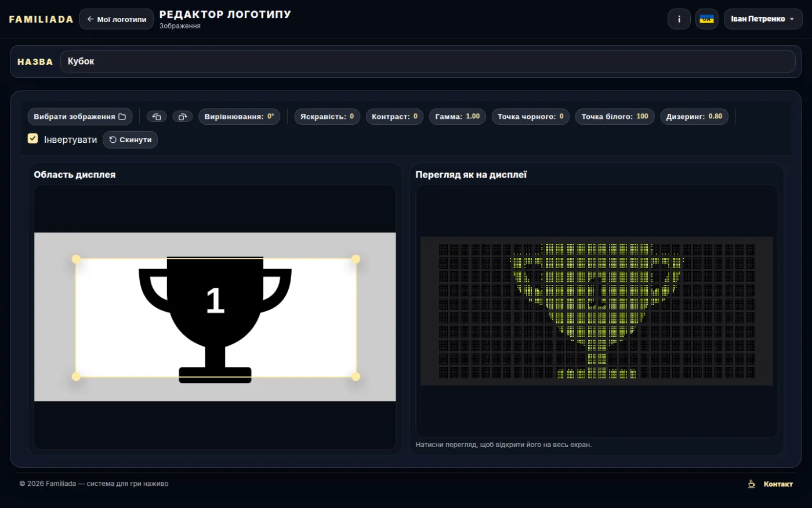Click the Назва field containing Кубок
The width and height of the screenshot is (812, 508).
pyautogui.click(x=428, y=62)
